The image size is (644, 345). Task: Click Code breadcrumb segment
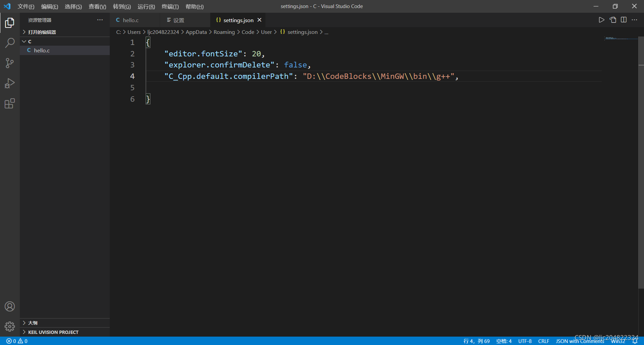pos(248,32)
